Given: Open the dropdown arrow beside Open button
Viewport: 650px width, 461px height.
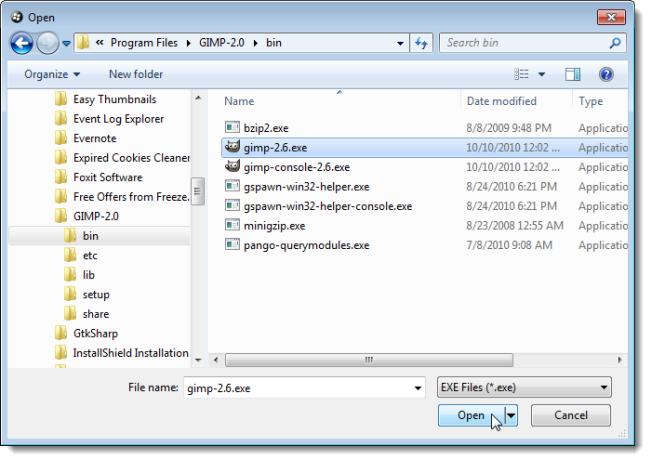Looking at the screenshot, I should pyautogui.click(x=511, y=415).
